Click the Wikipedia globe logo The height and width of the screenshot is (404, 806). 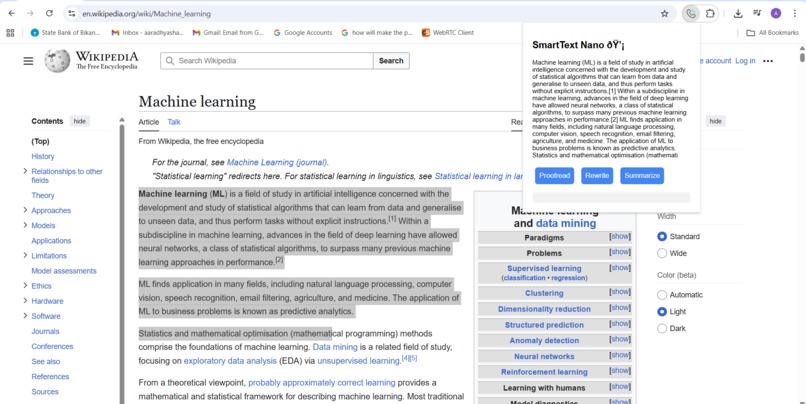[x=57, y=61]
